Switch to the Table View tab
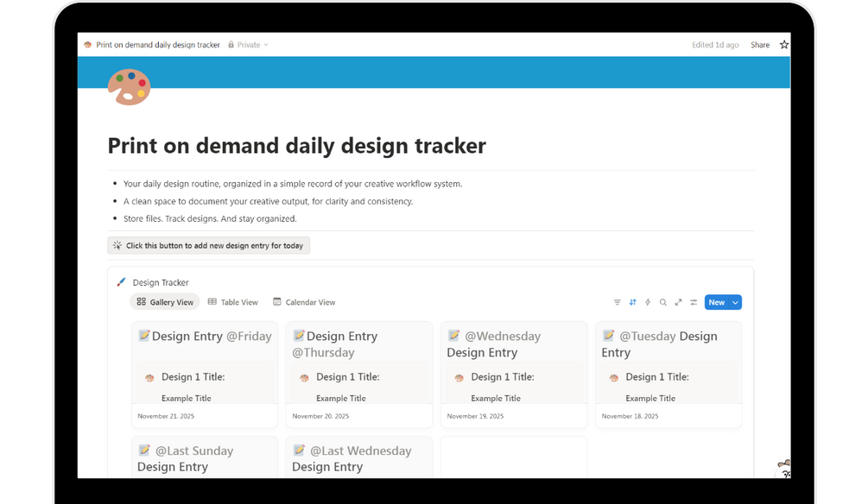The width and height of the screenshot is (868, 504). tap(232, 302)
